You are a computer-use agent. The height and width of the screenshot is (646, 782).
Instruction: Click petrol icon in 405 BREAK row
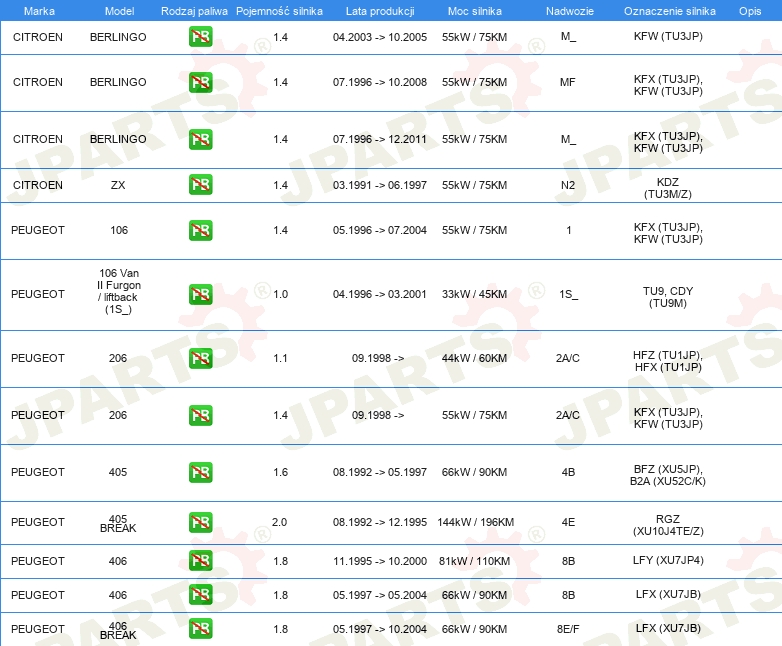coord(200,522)
